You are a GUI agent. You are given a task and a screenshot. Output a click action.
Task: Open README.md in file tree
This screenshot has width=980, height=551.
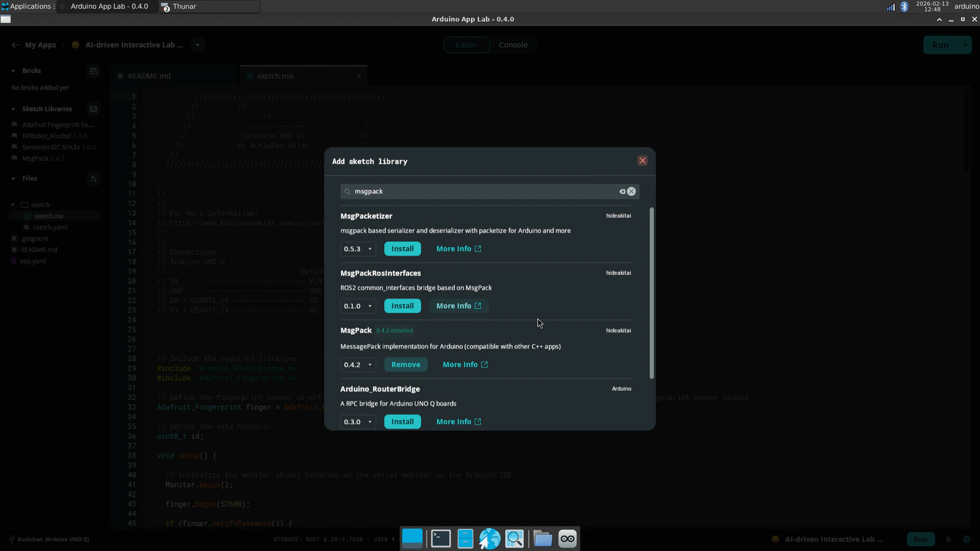tap(39, 250)
